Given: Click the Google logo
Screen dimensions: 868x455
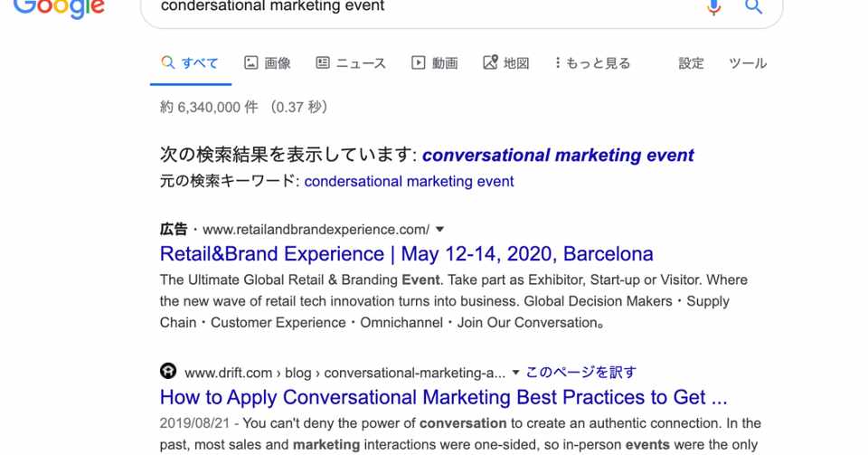Looking at the screenshot, I should (x=59, y=8).
